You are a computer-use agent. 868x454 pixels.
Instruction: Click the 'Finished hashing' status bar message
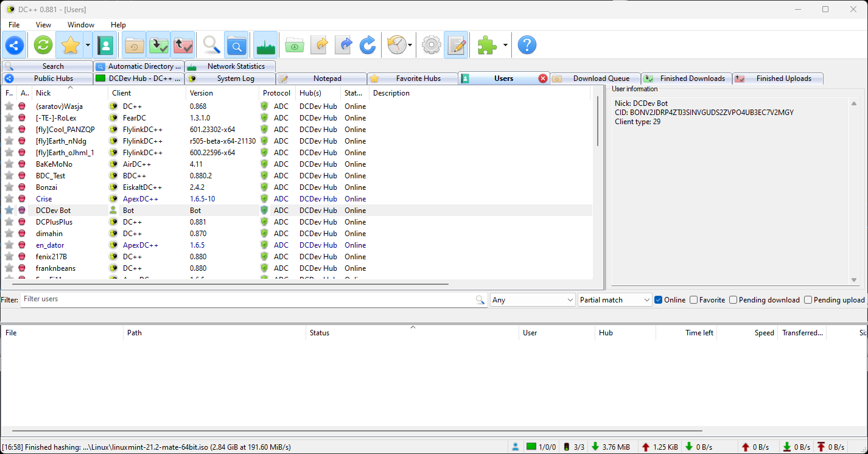click(146, 447)
